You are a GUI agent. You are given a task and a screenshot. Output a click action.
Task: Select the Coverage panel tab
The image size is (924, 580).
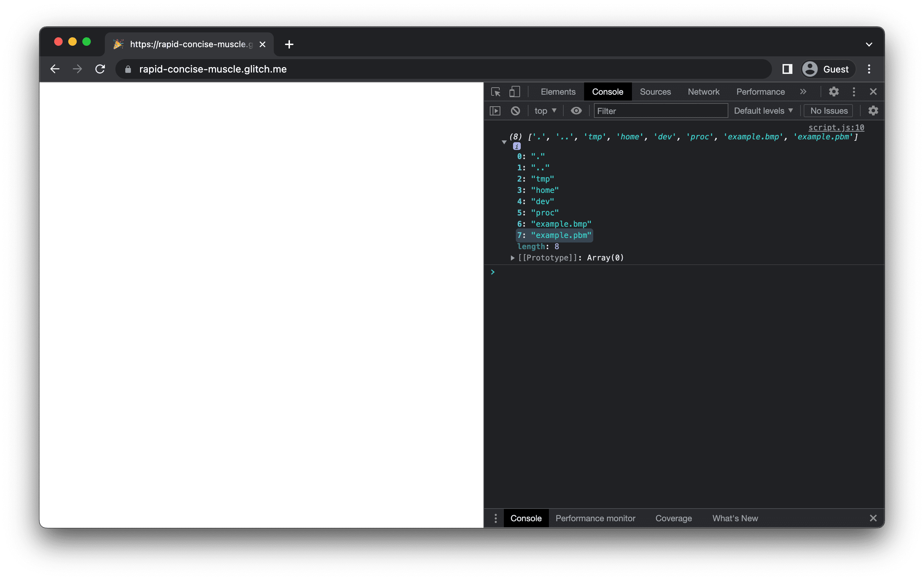tap(673, 517)
